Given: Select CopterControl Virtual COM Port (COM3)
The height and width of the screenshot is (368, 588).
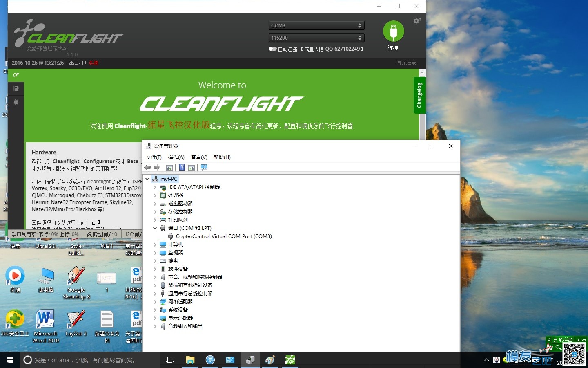Looking at the screenshot, I should tap(224, 236).
